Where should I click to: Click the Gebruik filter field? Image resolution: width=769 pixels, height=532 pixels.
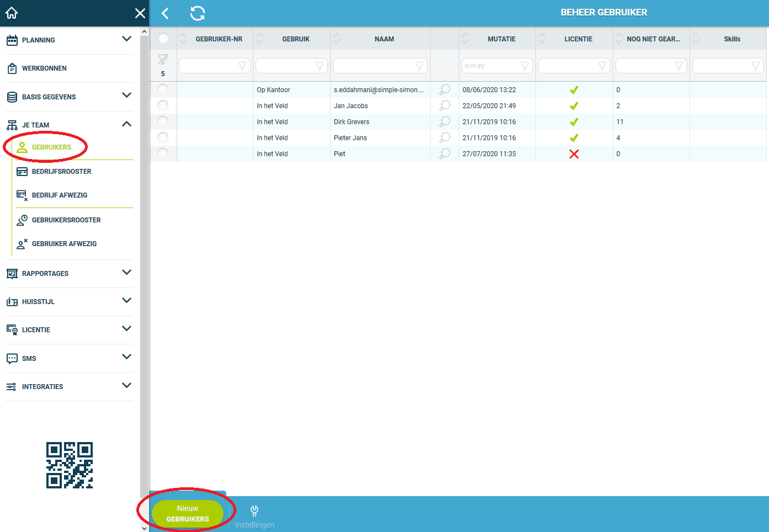point(291,66)
